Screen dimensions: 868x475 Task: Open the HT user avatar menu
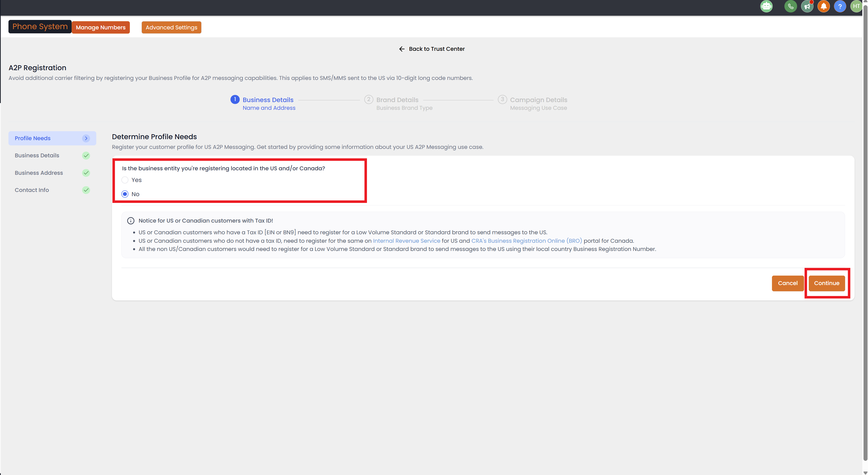click(856, 6)
